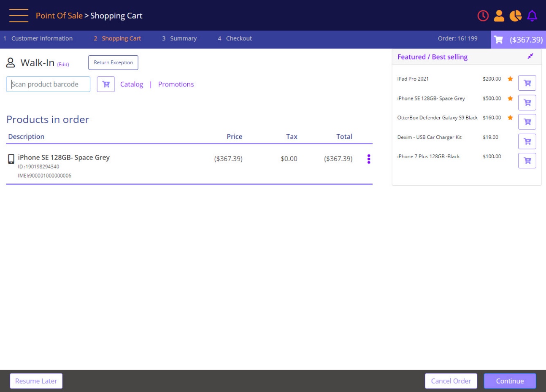Click the $0.00 tax value
The width and height of the screenshot is (546, 392).
click(x=289, y=159)
